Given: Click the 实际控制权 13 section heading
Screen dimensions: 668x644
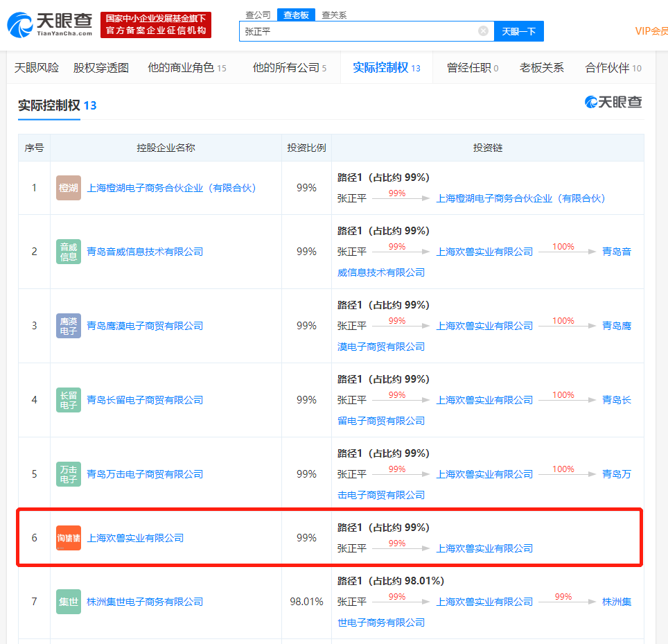Looking at the screenshot, I should coord(58,105).
